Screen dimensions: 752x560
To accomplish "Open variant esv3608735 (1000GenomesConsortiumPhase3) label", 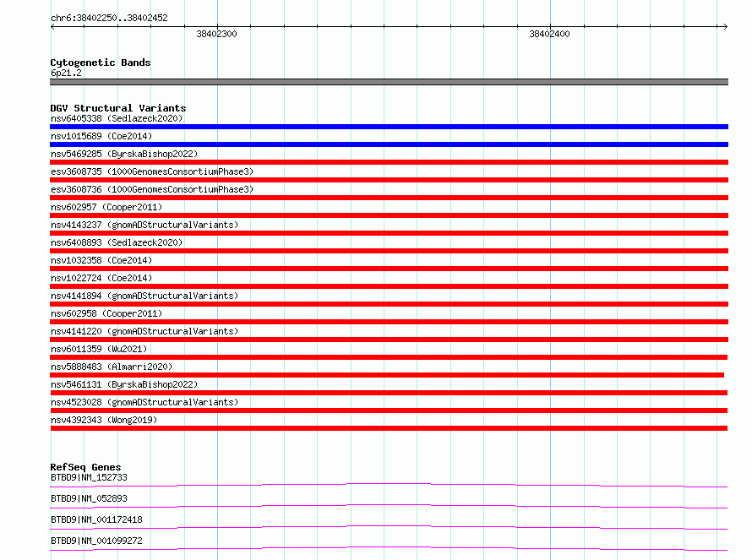I will click(152, 171).
